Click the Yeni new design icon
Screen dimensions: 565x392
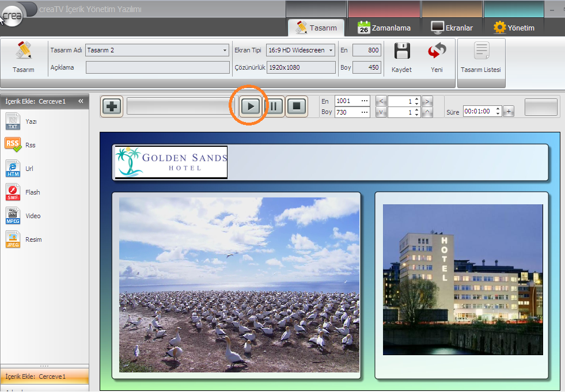(x=437, y=52)
